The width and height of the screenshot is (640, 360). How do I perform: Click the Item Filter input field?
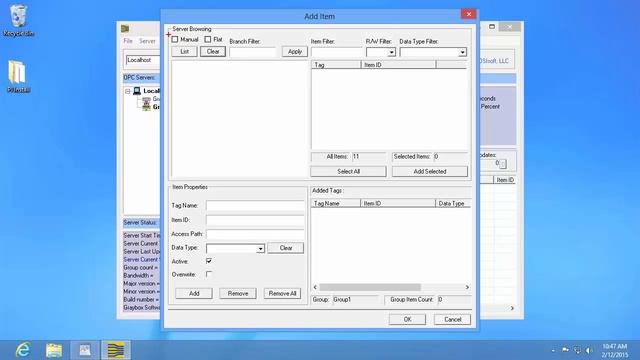pyautogui.click(x=337, y=52)
